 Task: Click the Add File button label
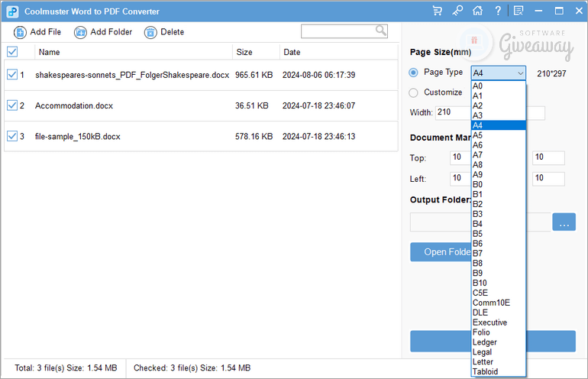tap(45, 32)
